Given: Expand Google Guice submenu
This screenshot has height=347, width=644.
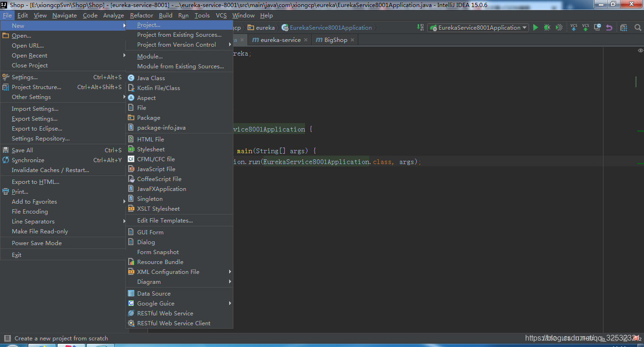Looking at the screenshot, I should tap(180, 303).
